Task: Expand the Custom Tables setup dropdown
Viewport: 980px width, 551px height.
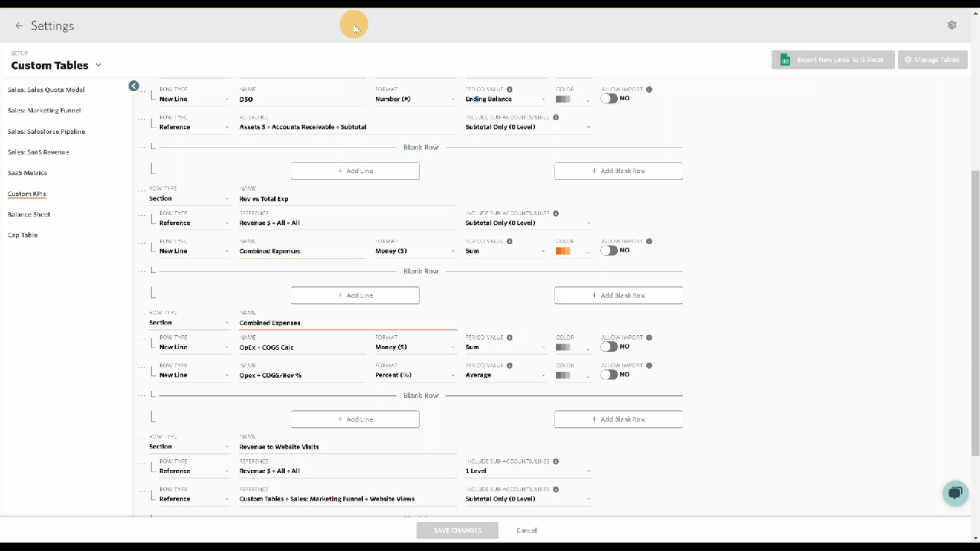Action: pyautogui.click(x=99, y=65)
